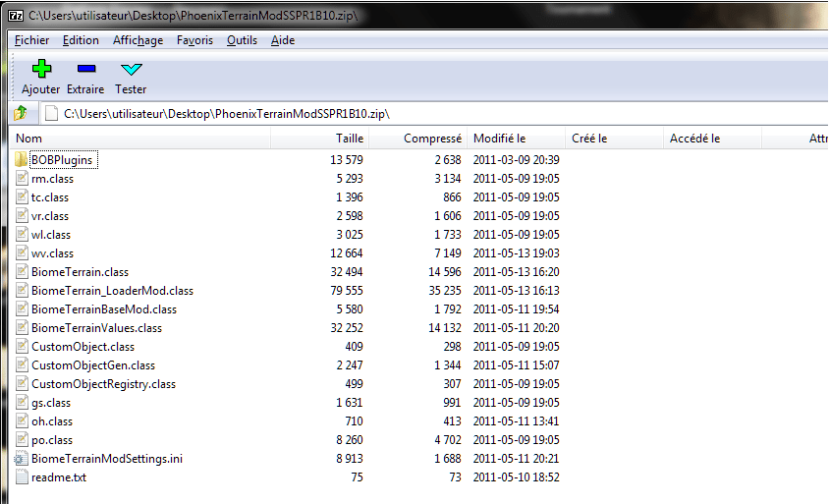Sort by the Taille column header
Image resolution: width=831 pixels, height=504 pixels.
[x=319, y=139]
